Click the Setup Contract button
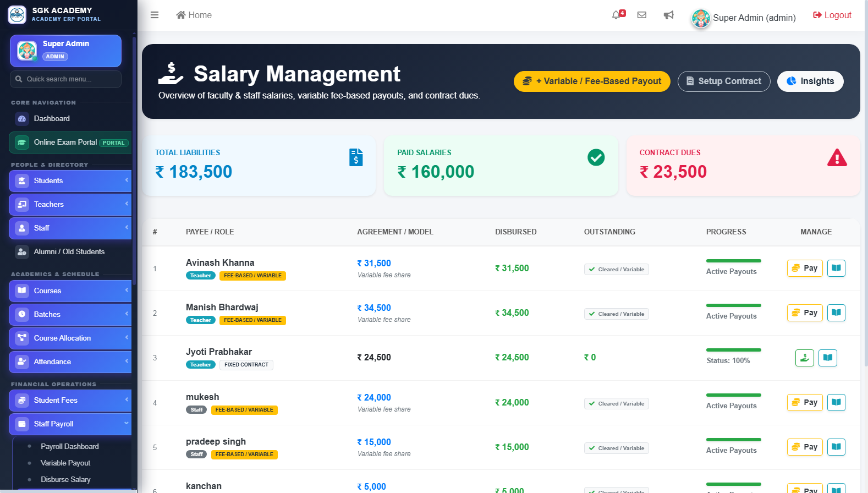Screen dimensions: 868x493 [724, 81]
